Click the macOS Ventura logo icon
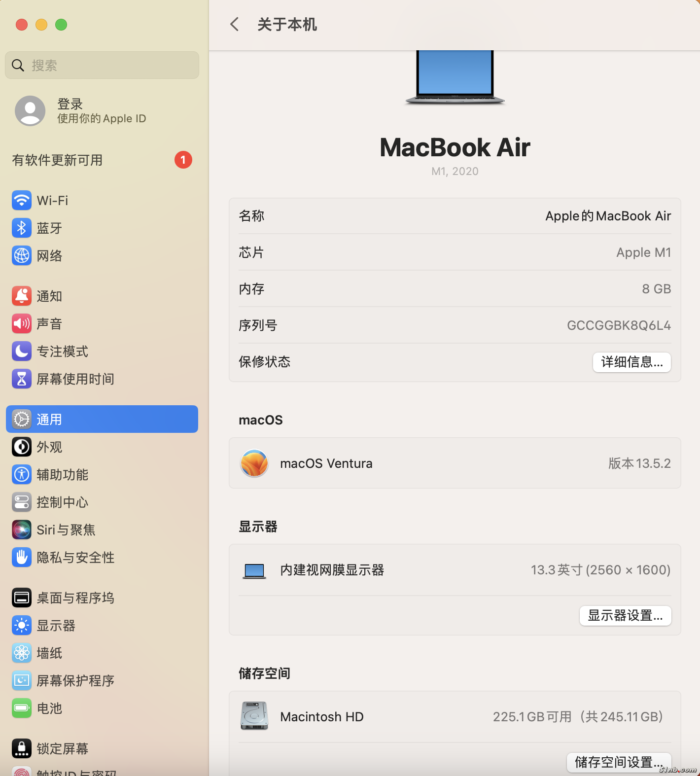The width and height of the screenshot is (700, 776). click(254, 463)
